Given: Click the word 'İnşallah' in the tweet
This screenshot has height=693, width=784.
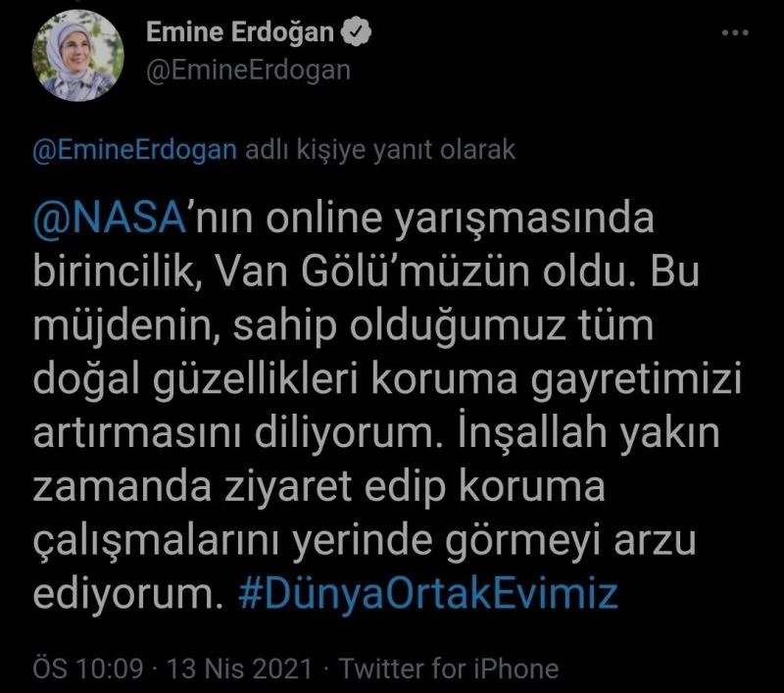Looking at the screenshot, I should (x=531, y=431).
